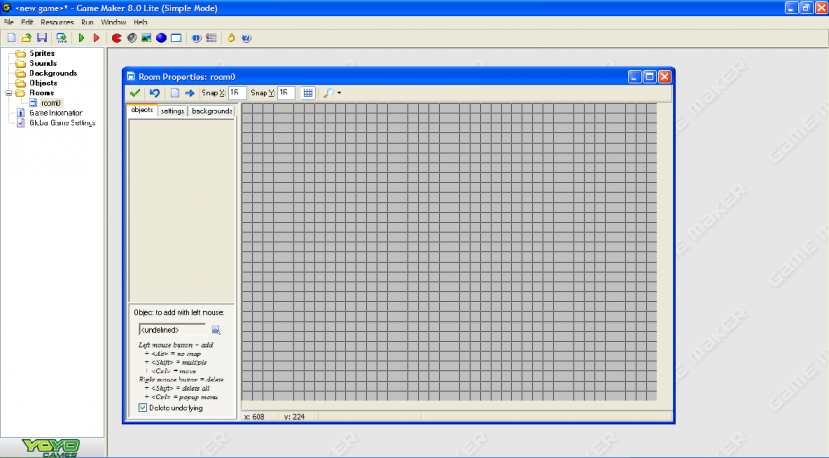Click the Save floppy disk icon in main toolbar

(42, 38)
